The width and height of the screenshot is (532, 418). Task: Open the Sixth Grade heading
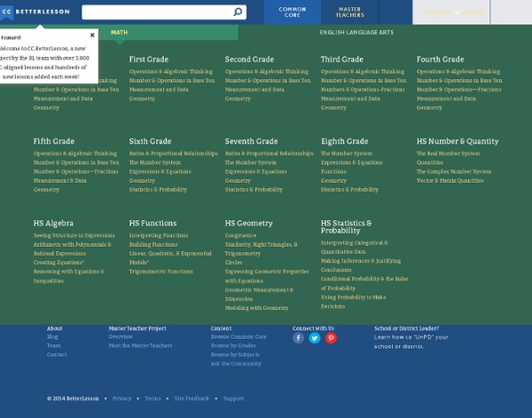point(150,141)
